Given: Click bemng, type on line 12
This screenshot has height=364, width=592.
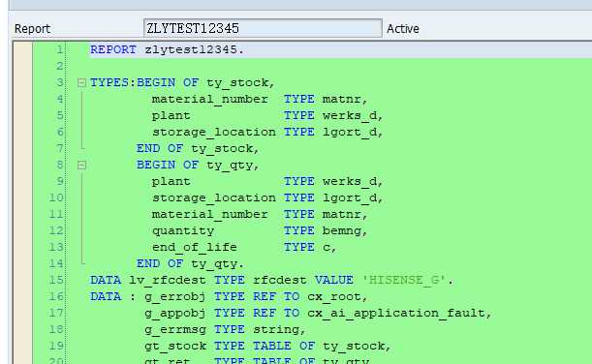Looking at the screenshot, I should coord(345,230).
